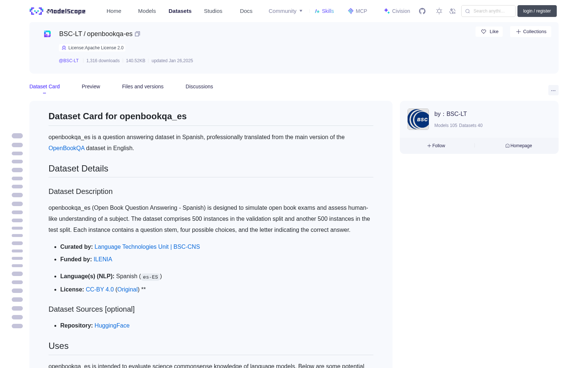Click the search input field
Screen dimensions: 588x368
click(488, 11)
